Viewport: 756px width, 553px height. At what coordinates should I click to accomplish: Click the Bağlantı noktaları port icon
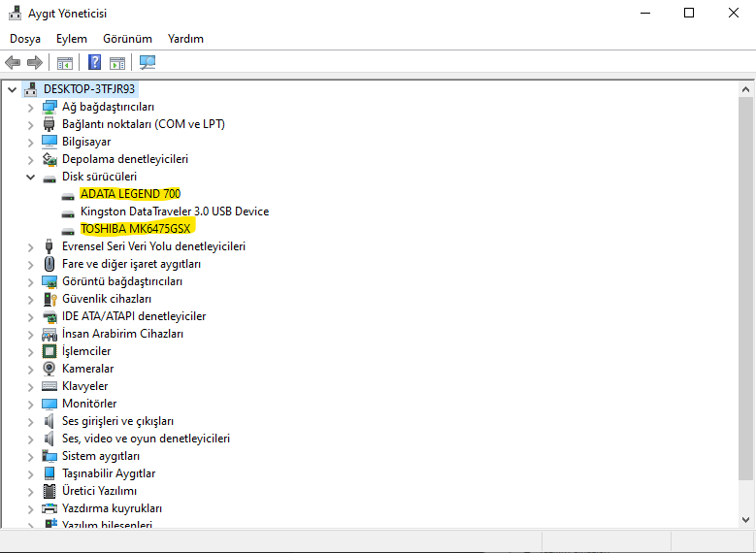click(x=49, y=124)
